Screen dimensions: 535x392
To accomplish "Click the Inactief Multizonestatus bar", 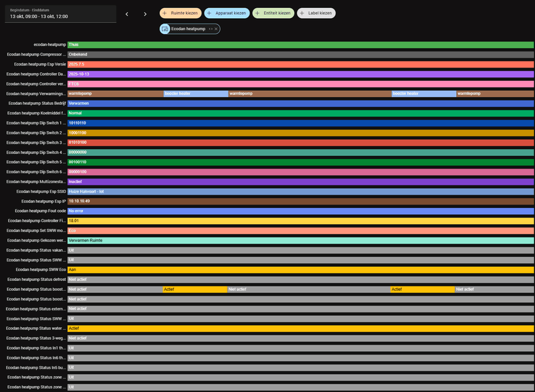I will [300, 182].
